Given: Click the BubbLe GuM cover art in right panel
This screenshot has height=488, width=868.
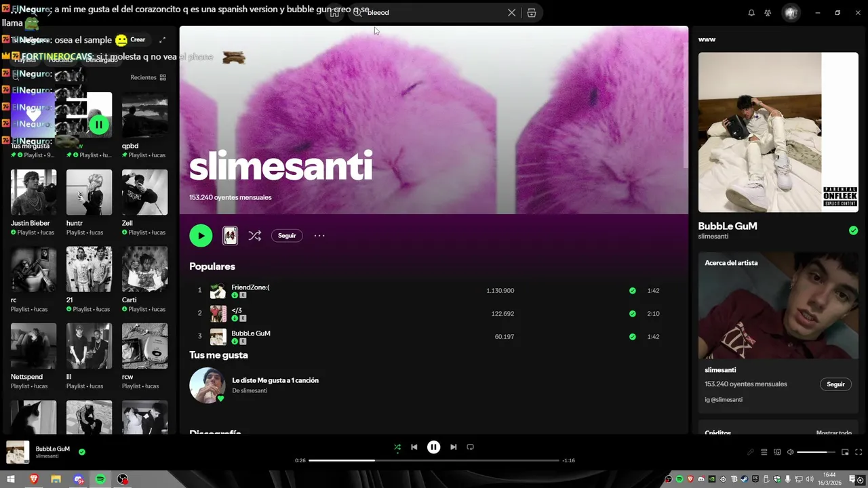Looking at the screenshot, I should point(778,132).
